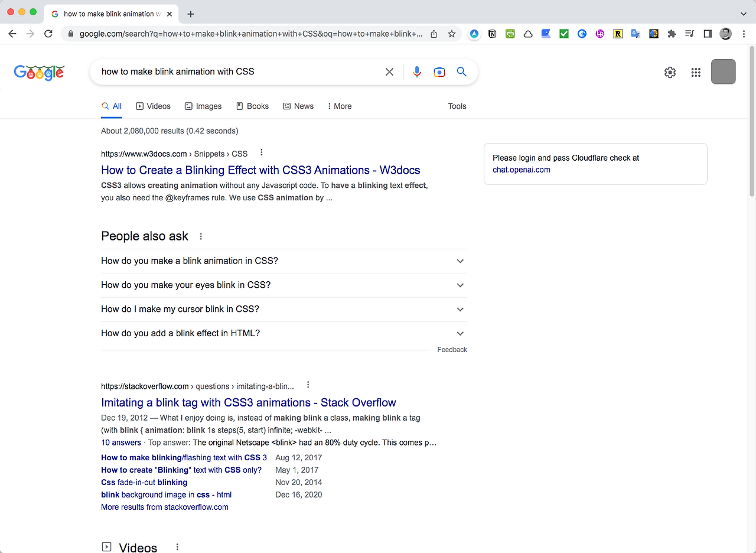Submit search with the magnifier icon
Image resolution: width=756 pixels, height=553 pixels.
click(462, 71)
